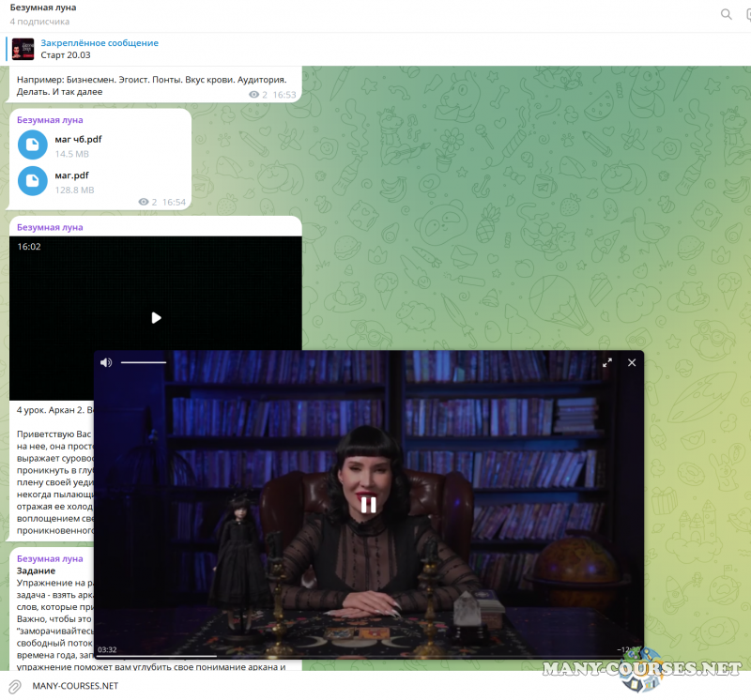Click the paperclip attach icon
The image size is (751, 700).
[x=14, y=686]
